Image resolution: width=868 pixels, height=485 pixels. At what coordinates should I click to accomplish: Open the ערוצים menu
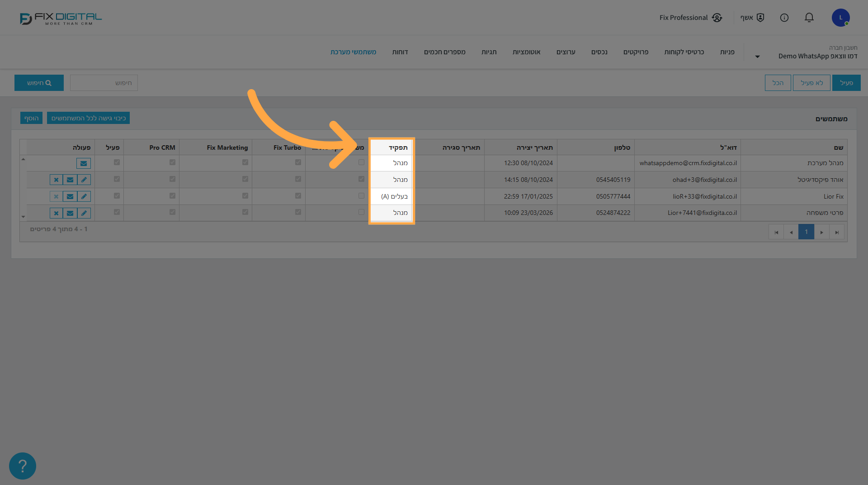pyautogui.click(x=566, y=52)
